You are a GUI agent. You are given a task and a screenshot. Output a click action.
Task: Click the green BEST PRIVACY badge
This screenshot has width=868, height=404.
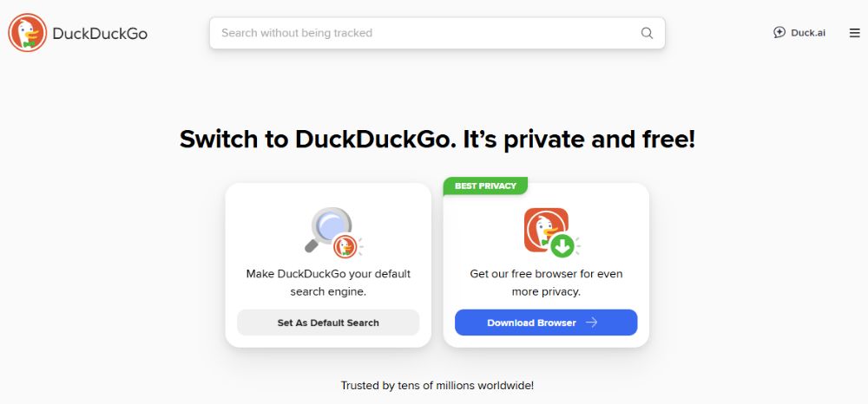tap(485, 186)
